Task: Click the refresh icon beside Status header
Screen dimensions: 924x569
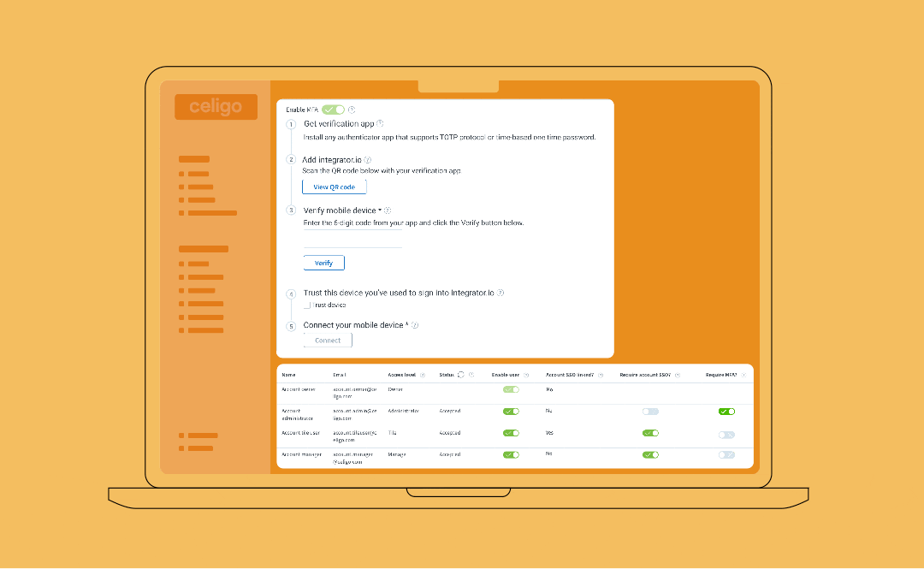Action: [461, 375]
